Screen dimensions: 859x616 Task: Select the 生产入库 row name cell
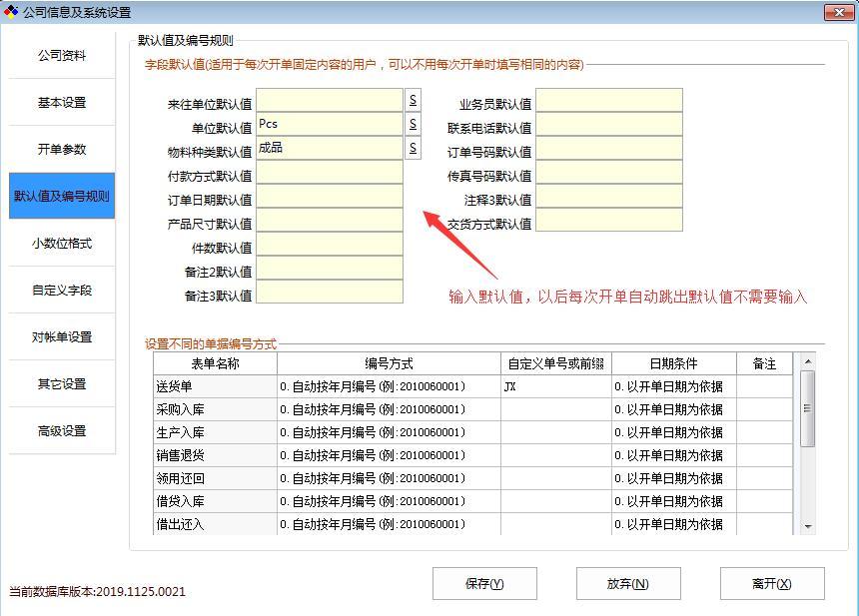coord(216,432)
